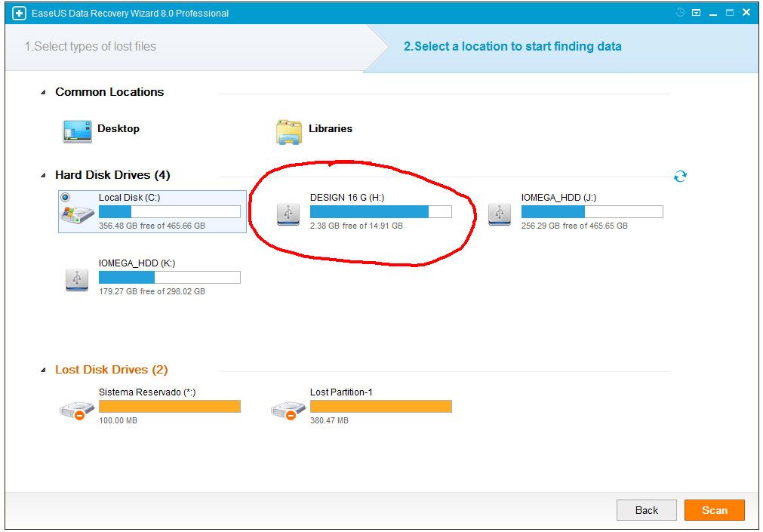Collapse the Hard Disk Drives (4) section

point(43,175)
